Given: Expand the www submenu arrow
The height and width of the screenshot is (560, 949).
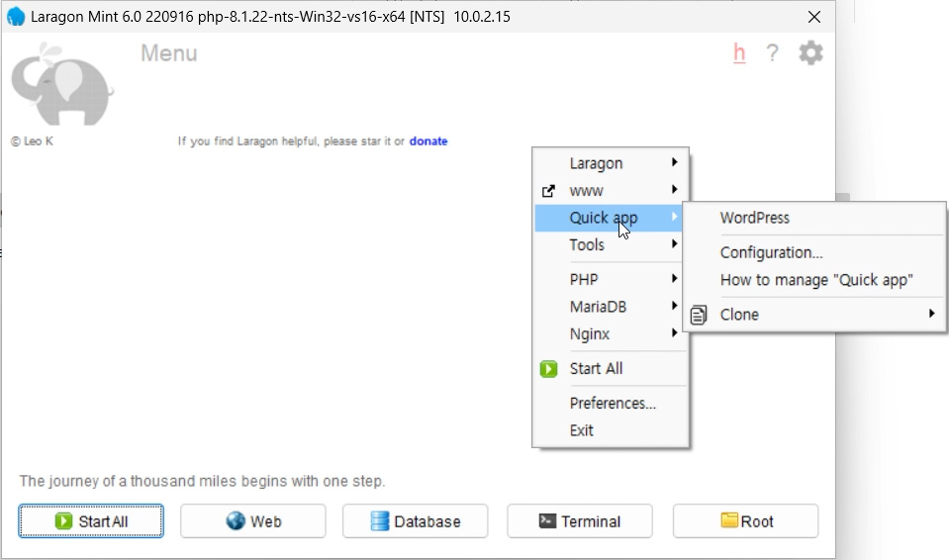Looking at the screenshot, I should point(674,190).
